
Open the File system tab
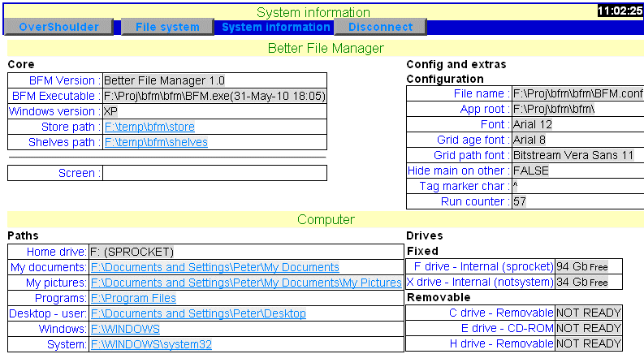pyautogui.click(x=167, y=27)
